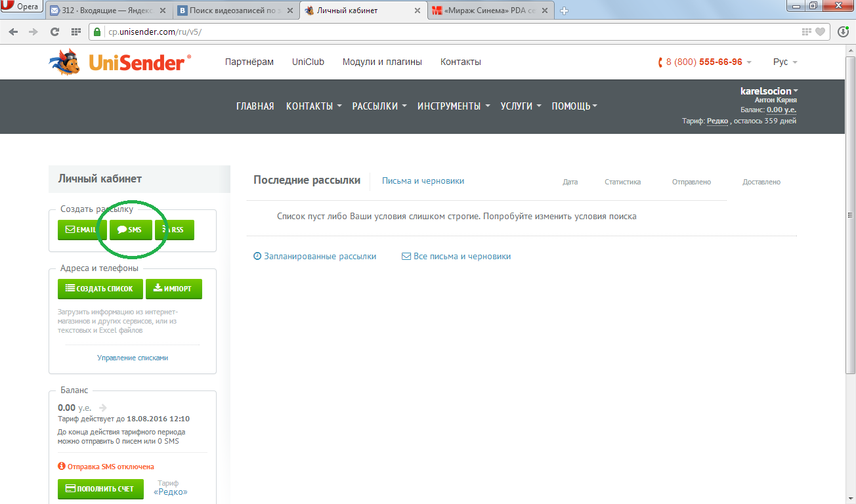Screen dimensions: 856x504
Task: Click the UniSender logo
Action: tap(120, 62)
